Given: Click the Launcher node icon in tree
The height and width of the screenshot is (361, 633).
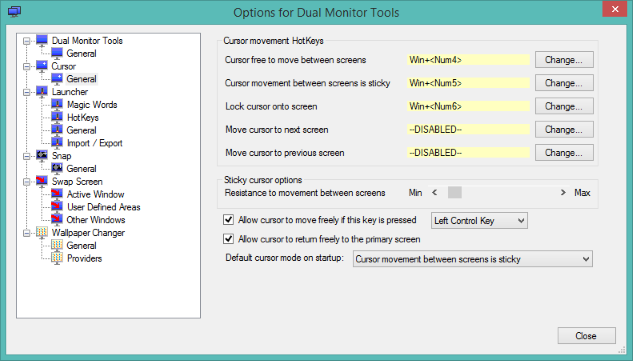Looking at the screenshot, I should (x=42, y=92).
